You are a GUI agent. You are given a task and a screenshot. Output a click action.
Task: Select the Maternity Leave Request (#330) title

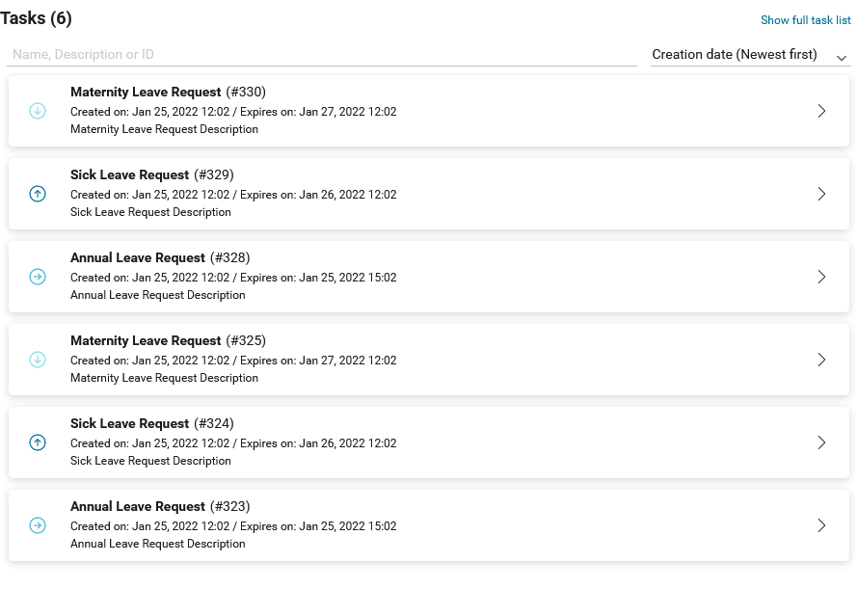(146, 93)
